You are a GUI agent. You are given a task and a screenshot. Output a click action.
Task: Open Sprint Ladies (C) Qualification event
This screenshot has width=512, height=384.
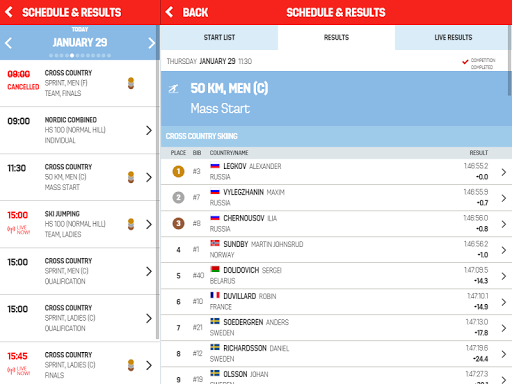tap(79, 318)
